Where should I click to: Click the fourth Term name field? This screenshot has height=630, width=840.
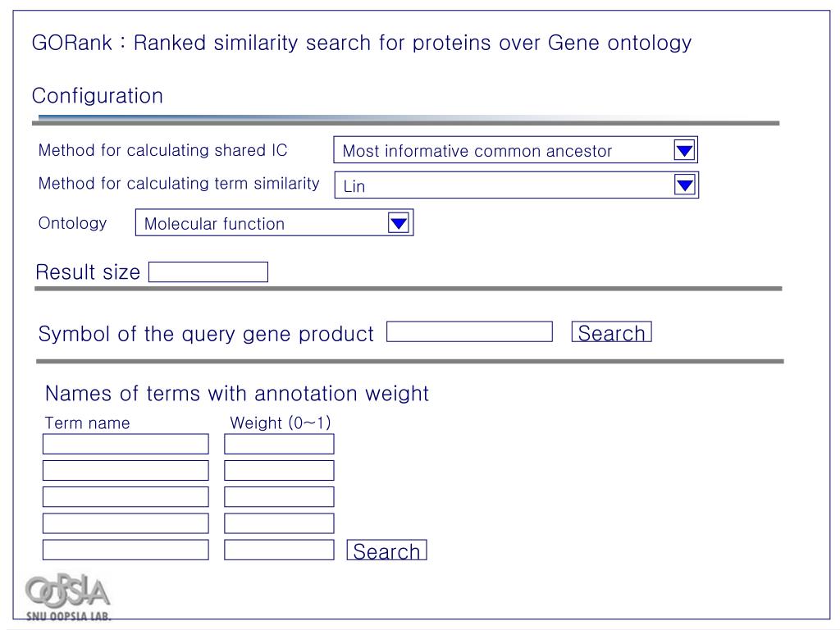[x=126, y=523]
